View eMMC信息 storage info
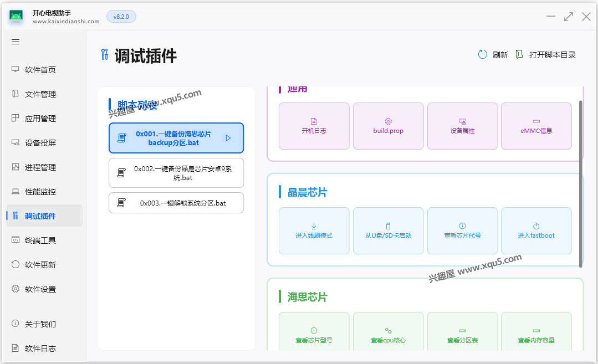The image size is (598, 364). point(536,126)
